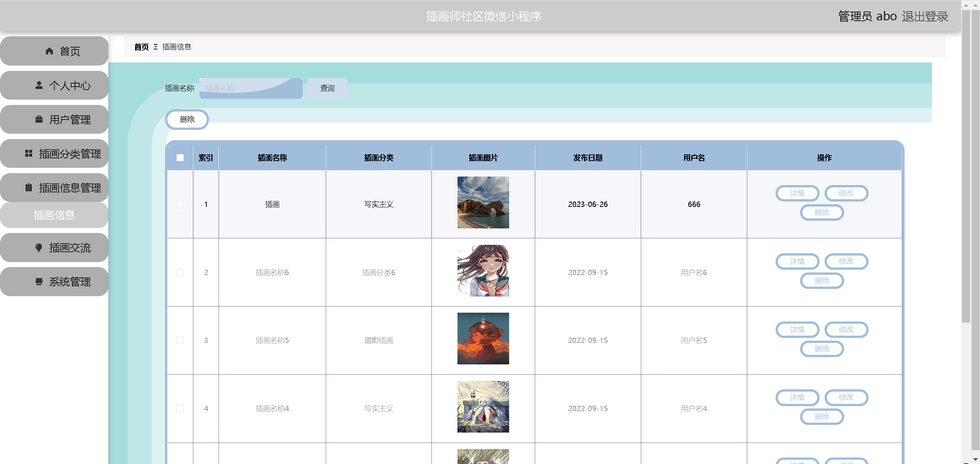Open 首页 menu item
Screen dimensions: 980x464
(x=54, y=51)
